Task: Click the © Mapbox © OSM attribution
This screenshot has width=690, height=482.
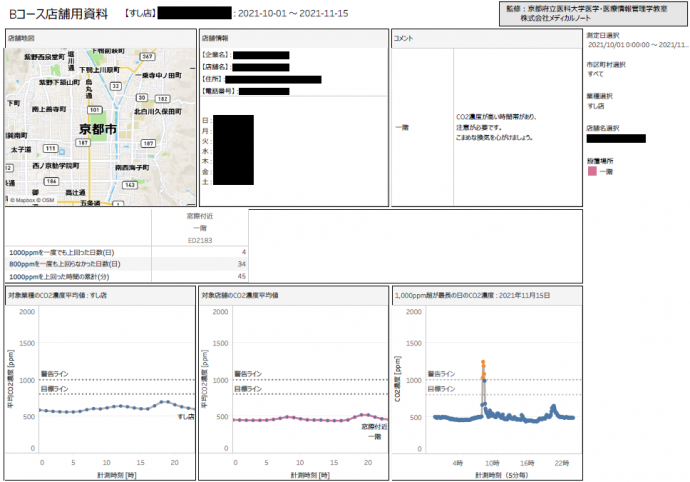Action: (32, 200)
